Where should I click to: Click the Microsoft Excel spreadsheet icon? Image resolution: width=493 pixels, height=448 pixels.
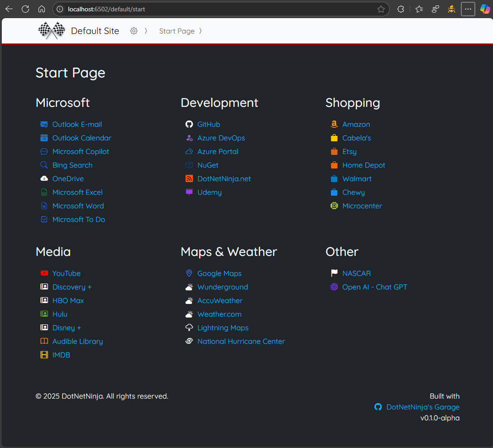point(44,192)
